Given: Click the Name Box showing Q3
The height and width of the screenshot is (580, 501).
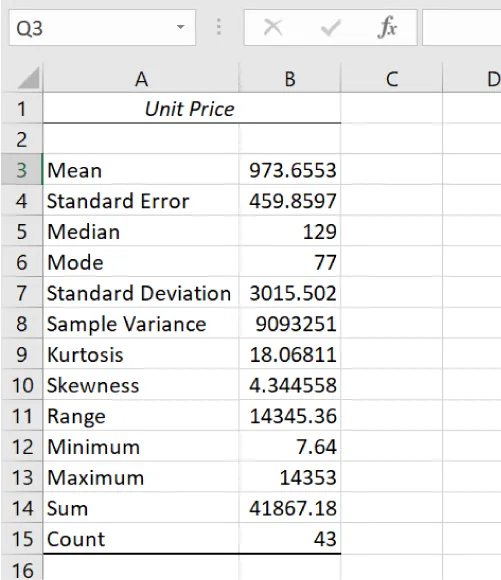Looking at the screenshot, I should click(102, 28).
